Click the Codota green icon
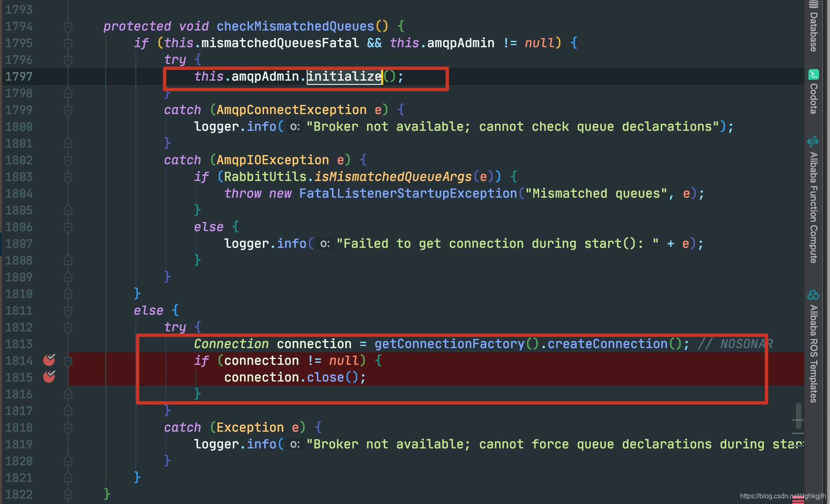The height and width of the screenshot is (504, 830). (x=813, y=74)
